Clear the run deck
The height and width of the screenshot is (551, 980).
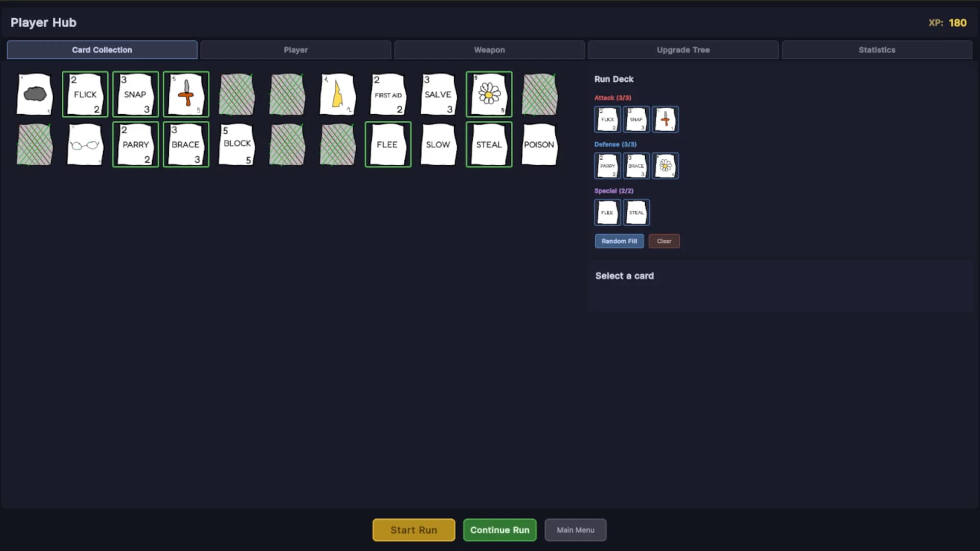(664, 241)
